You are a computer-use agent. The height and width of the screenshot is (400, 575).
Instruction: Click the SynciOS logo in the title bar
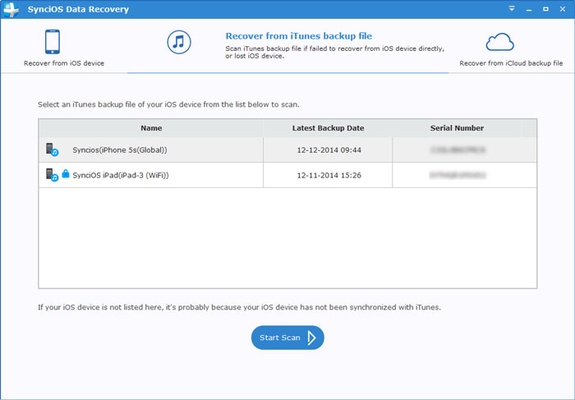(x=11, y=9)
